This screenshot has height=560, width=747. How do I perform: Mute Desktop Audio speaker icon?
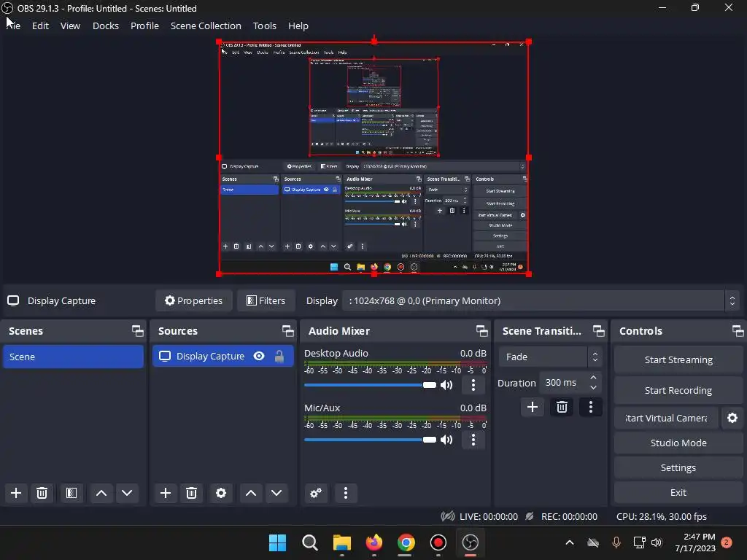click(x=446, y=385)
